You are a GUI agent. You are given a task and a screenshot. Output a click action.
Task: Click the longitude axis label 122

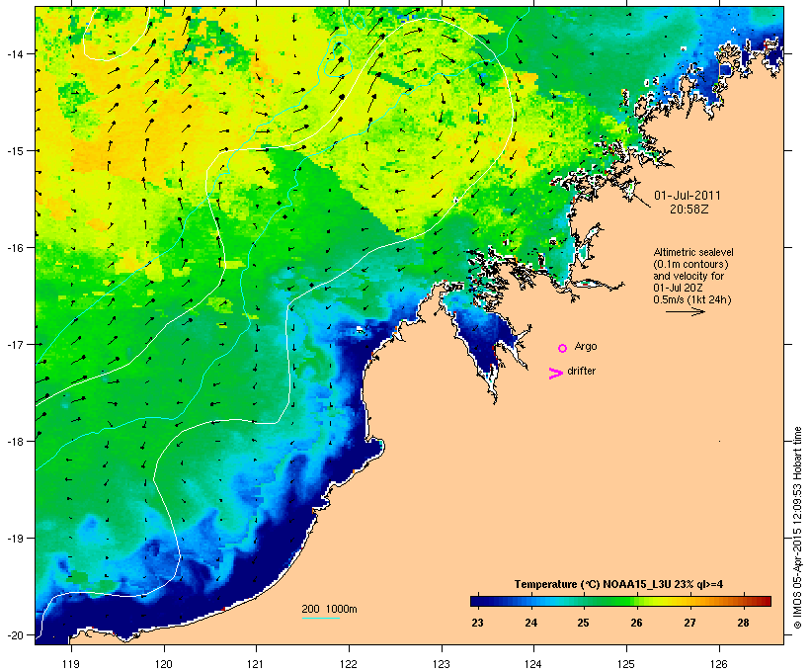click(x=349, y=664)
